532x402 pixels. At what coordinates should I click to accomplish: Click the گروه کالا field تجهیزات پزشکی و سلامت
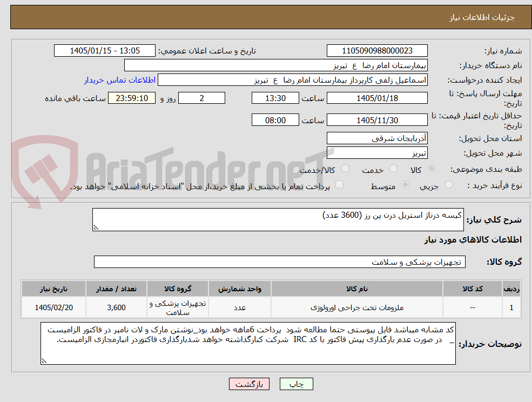coord(280,262)
